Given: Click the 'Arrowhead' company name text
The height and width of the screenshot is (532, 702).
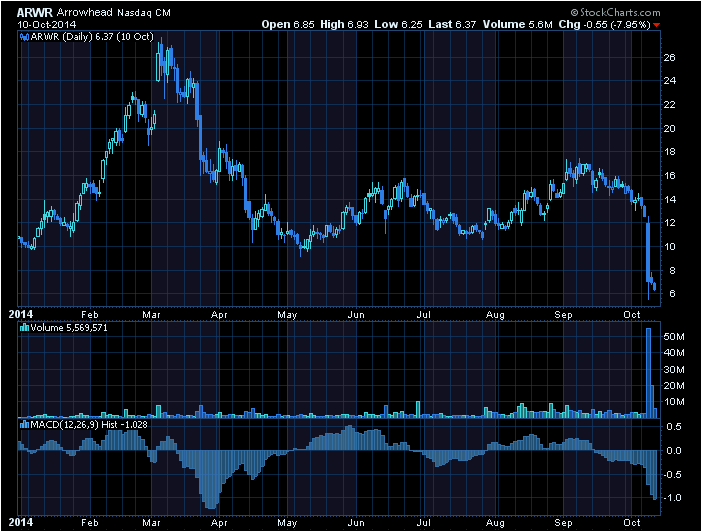Looking at the screenshot, I should coord(85,13).
